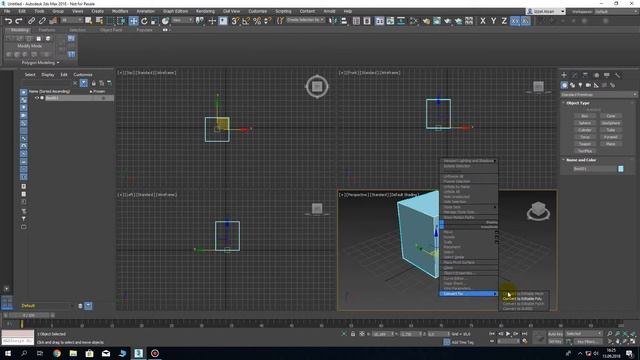Choose the Rectangular Selection Region tool
The image size is (640, 360).
pyautogui.click(x=111, y=21)
